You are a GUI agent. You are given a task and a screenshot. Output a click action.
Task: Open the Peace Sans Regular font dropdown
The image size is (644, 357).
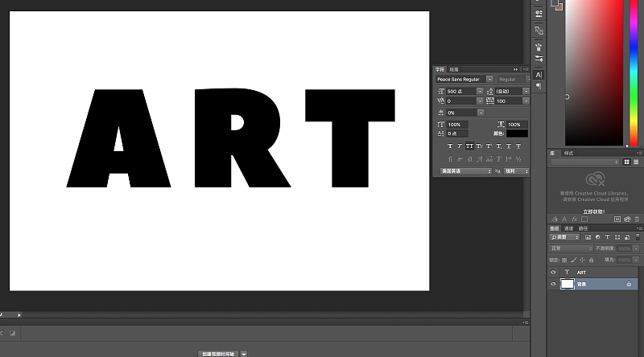coord(489,79)
